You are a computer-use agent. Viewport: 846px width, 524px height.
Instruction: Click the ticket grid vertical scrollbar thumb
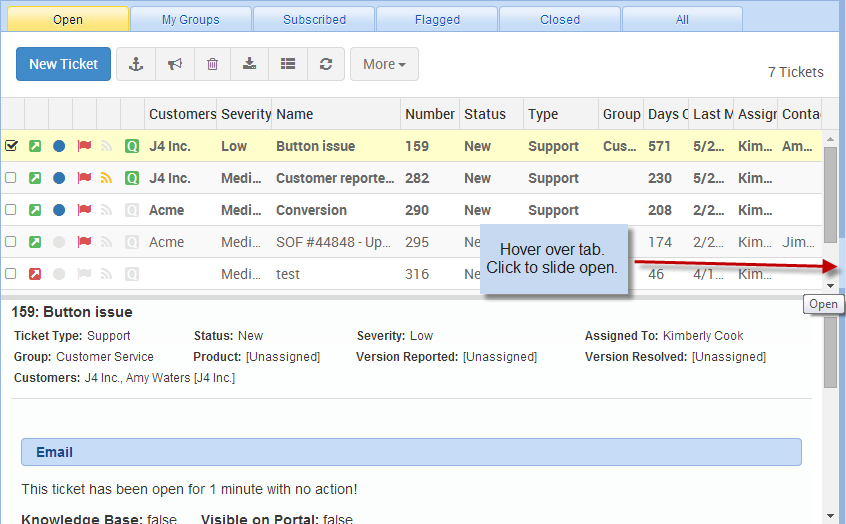pyautogui.click(x=830, y=194)
